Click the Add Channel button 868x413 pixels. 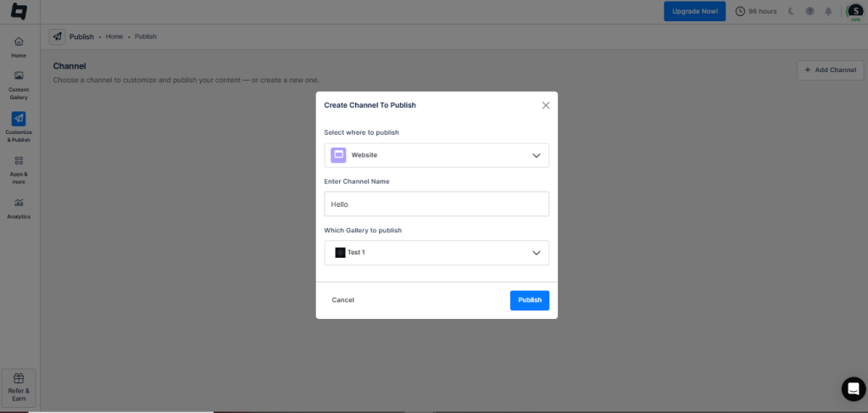pyautogui.click(x=831, y=70)
